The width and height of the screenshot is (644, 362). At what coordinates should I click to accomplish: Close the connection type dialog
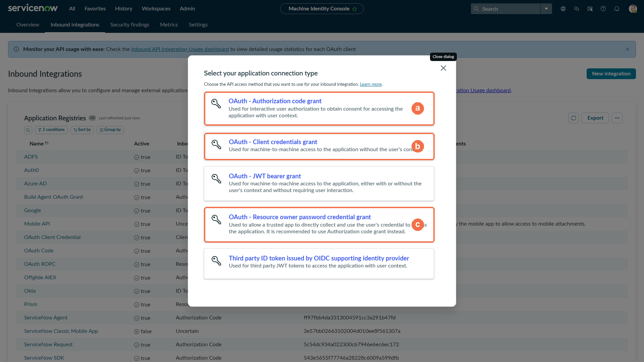(443, 68)
